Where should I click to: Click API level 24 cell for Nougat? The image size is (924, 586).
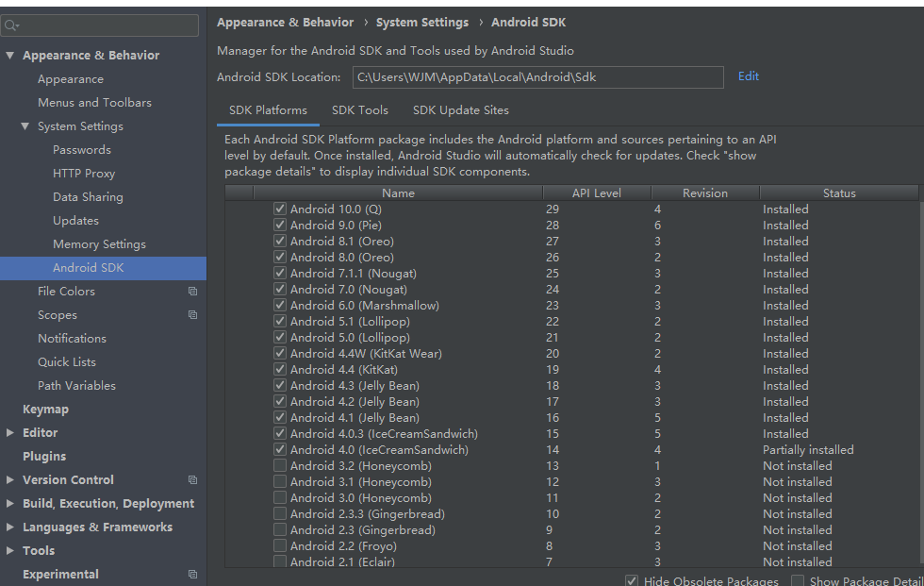click(x=553, y=290)
